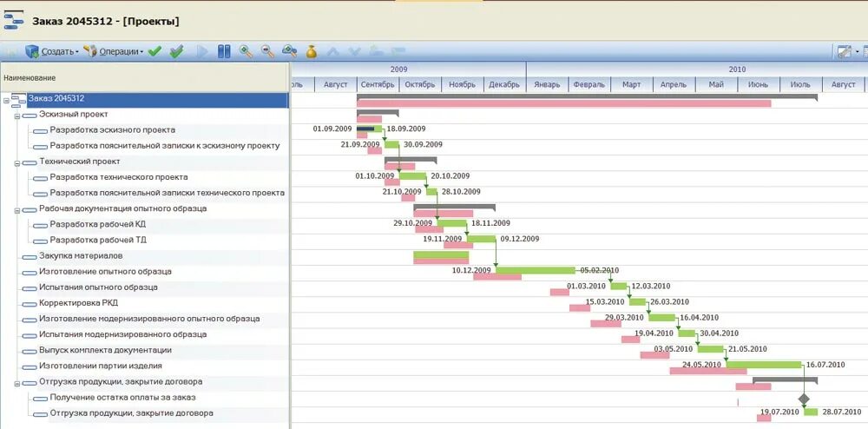Viewport: 868px width, 429px height.
Task: Click the blue two-column pause icon
Action: 224,51
